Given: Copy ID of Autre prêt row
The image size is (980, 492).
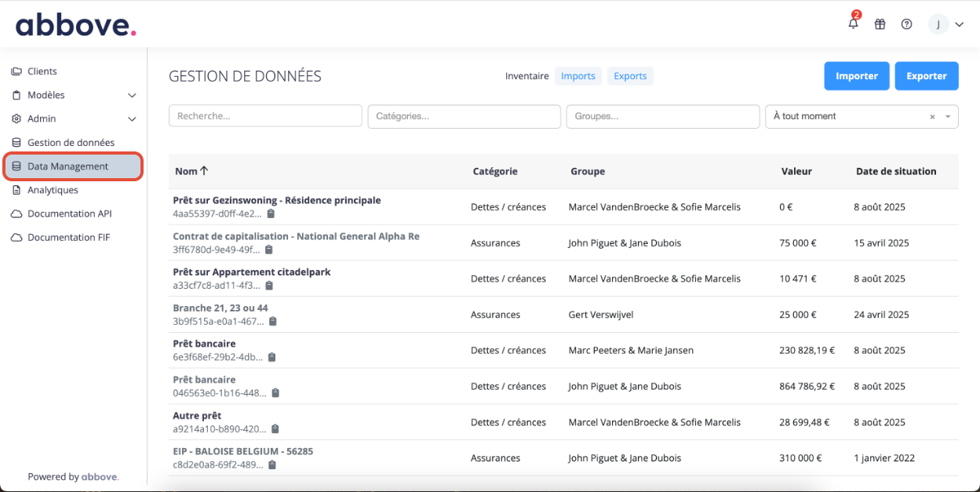Looking at the screenshot, I should 275,429.
